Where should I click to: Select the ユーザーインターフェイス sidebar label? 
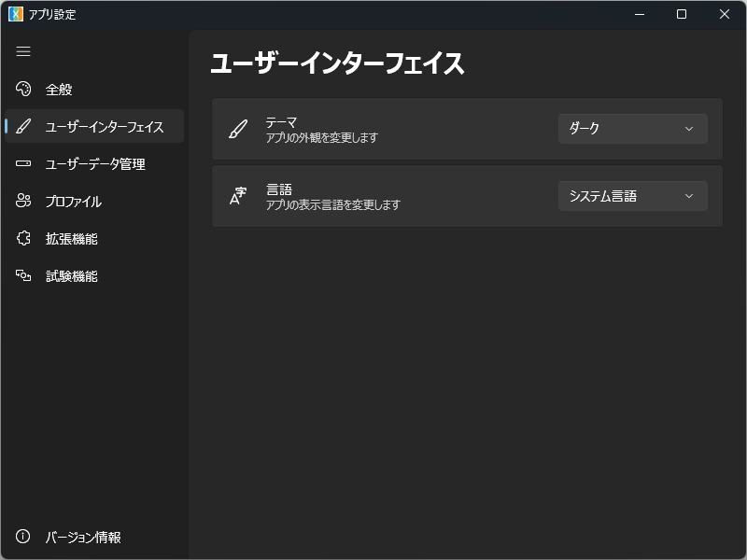pos(105,127)
